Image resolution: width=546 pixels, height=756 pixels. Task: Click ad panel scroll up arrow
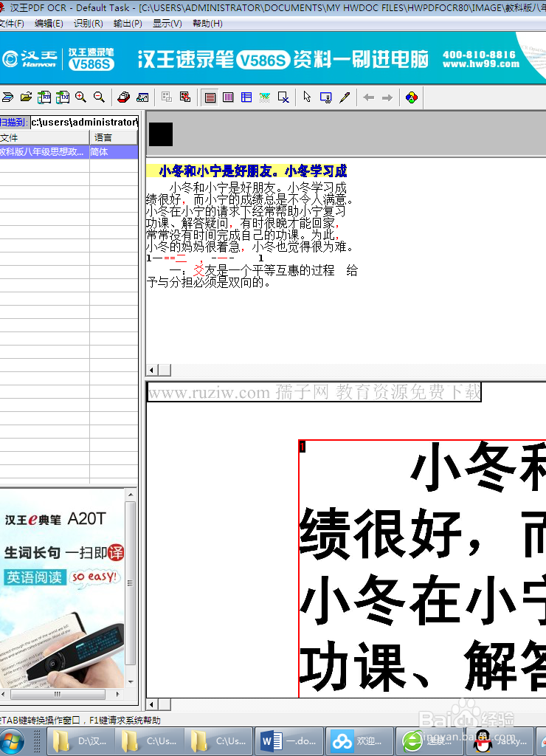(x=131, y=495)
